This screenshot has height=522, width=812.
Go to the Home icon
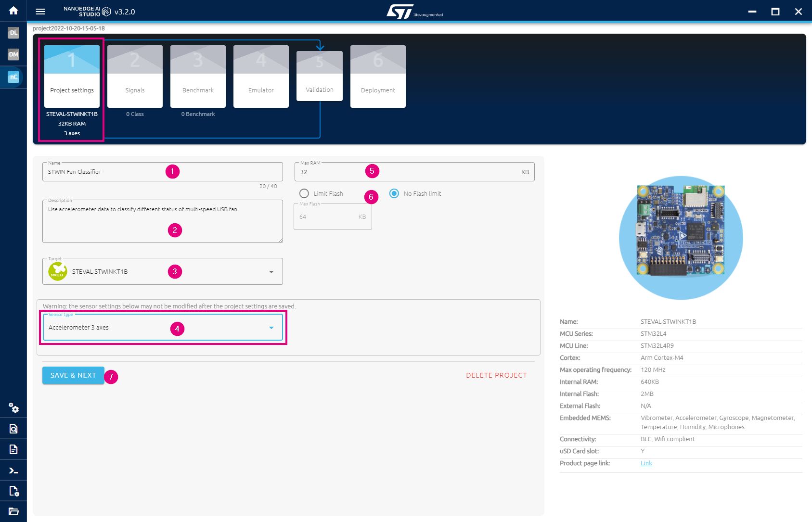[13, 11]
